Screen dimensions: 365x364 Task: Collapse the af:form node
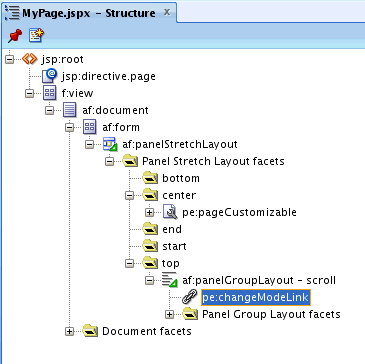(69, 128)
